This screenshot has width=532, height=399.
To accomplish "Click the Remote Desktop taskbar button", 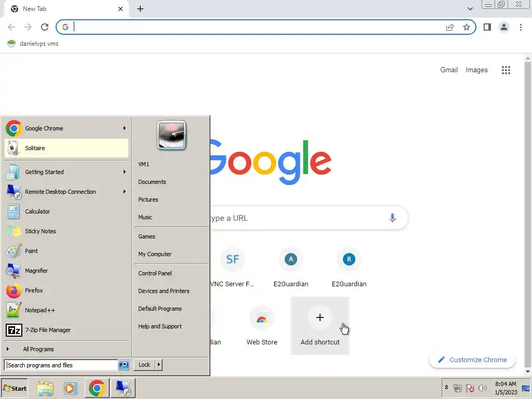I will [123, 388].
